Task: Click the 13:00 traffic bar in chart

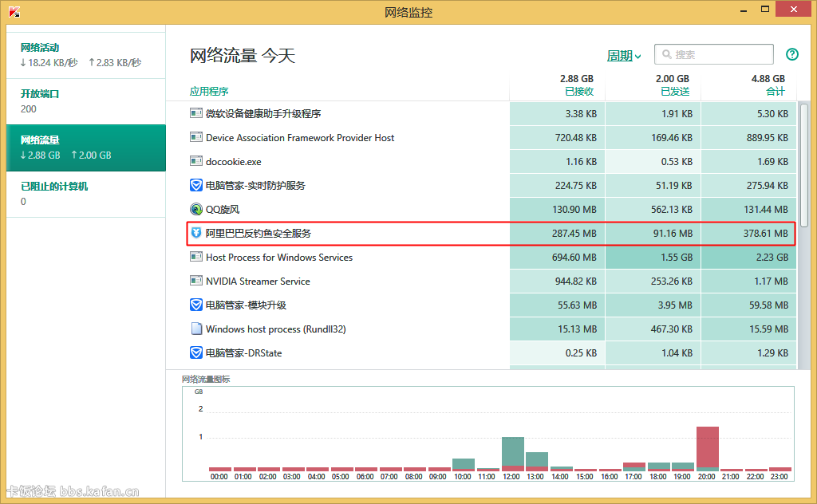Action: pos(537,461)
